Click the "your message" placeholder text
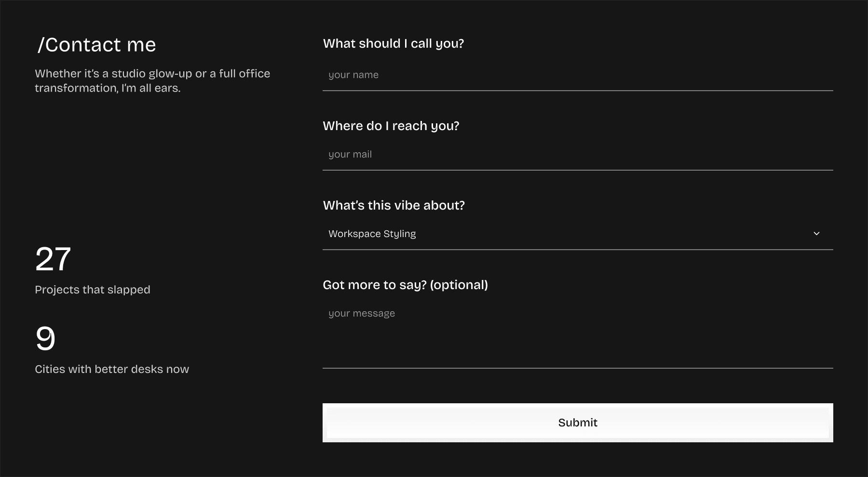The width and height of the screenshot is (868, 477). (x=362, y=314)
